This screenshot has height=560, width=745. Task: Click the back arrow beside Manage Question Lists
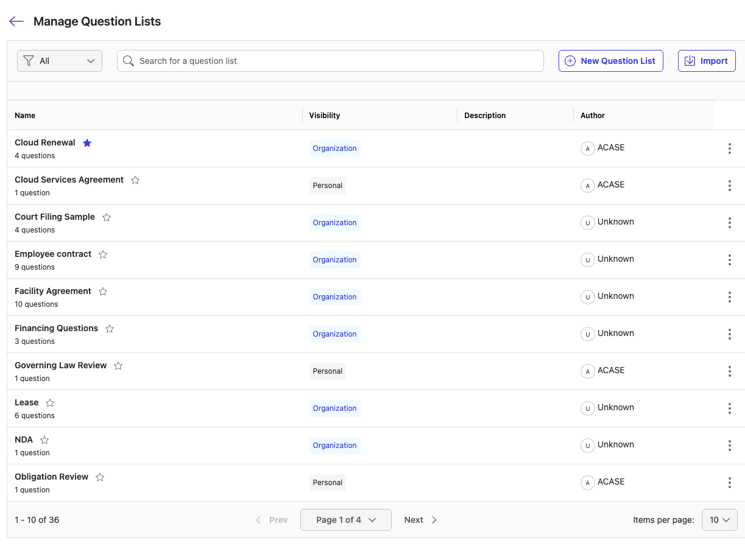click(16, 21)
